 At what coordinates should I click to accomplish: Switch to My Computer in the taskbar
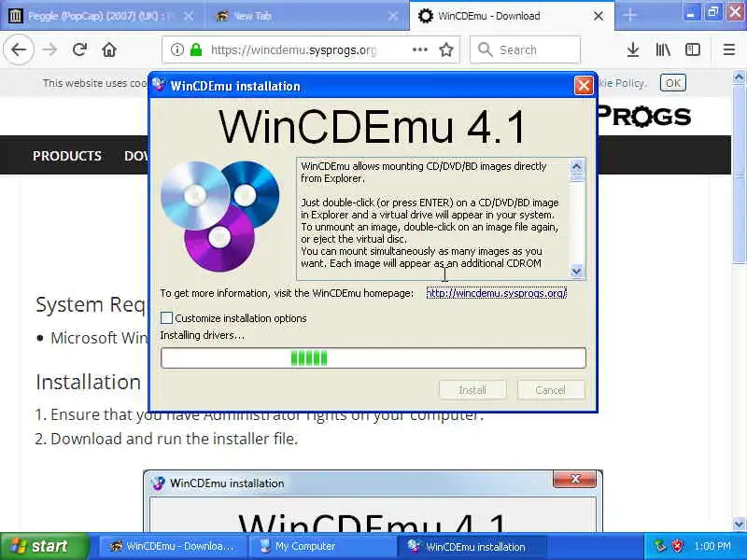tap(322, 546)
